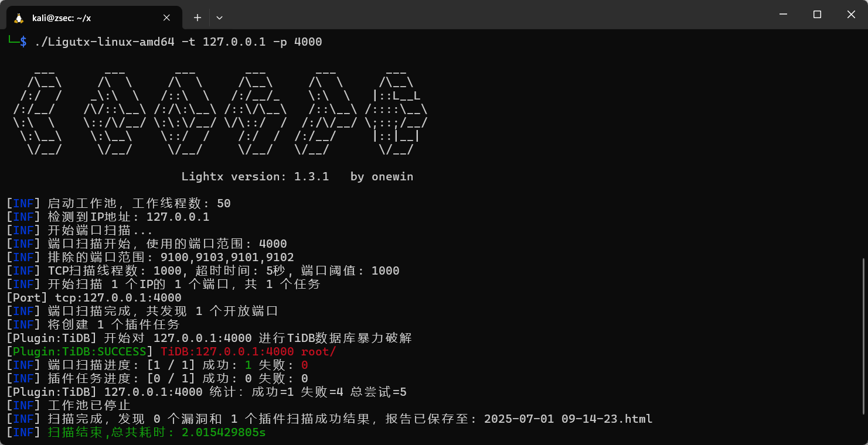868x445 pixels.
Task: Click the '检测到IP地址: 127.0.0.1' log line
Action: click(x=108, y=217)
